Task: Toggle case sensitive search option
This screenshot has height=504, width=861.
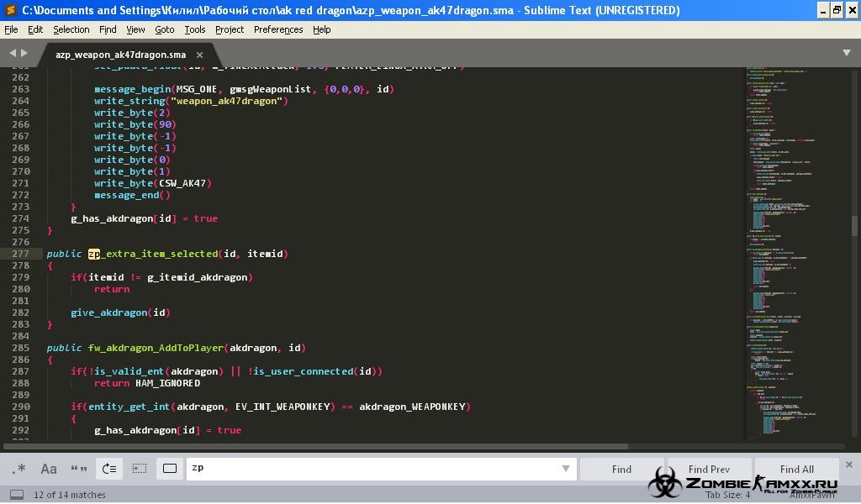Action: point(49,469)
